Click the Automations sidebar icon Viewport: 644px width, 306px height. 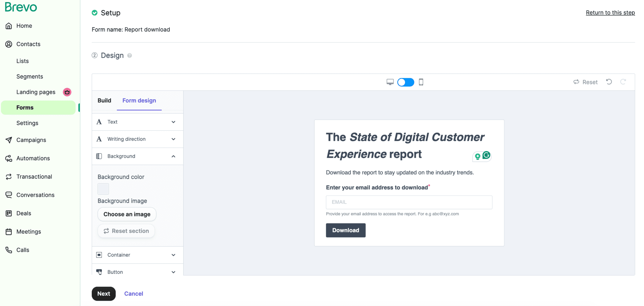point(8,158)
